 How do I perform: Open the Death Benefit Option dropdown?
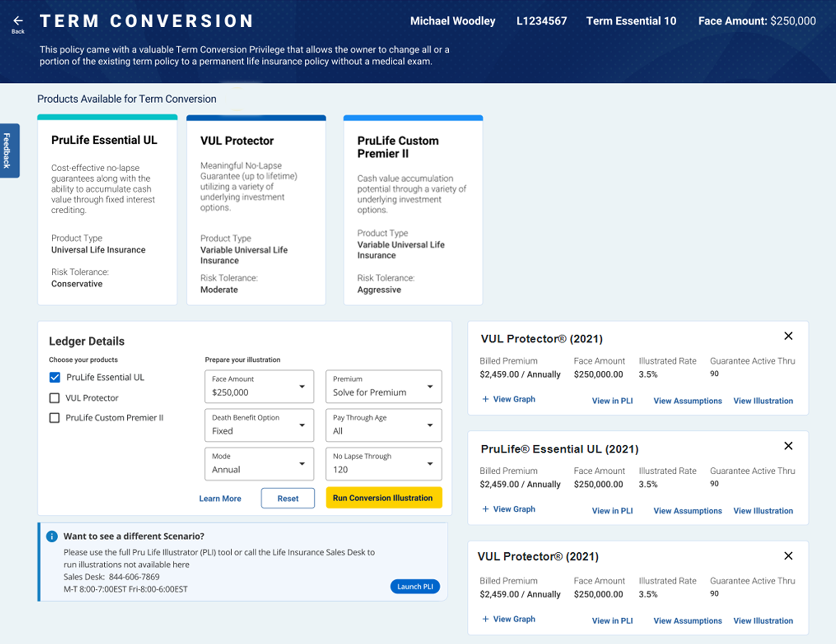point(259,425)
